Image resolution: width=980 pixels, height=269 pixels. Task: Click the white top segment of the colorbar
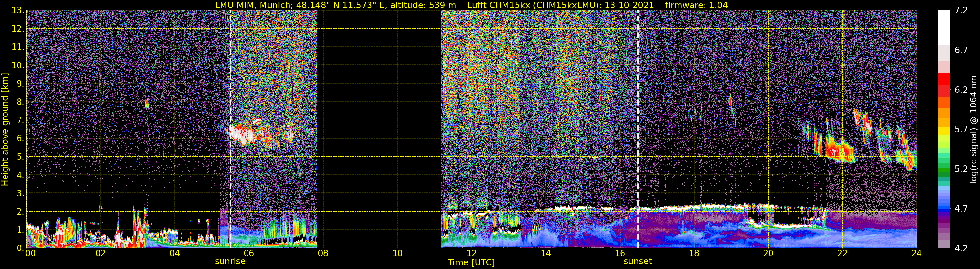944,27
